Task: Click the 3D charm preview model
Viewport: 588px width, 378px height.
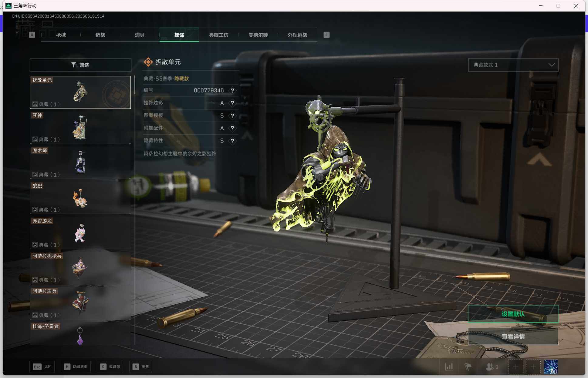Action: [x=322, y=170]
